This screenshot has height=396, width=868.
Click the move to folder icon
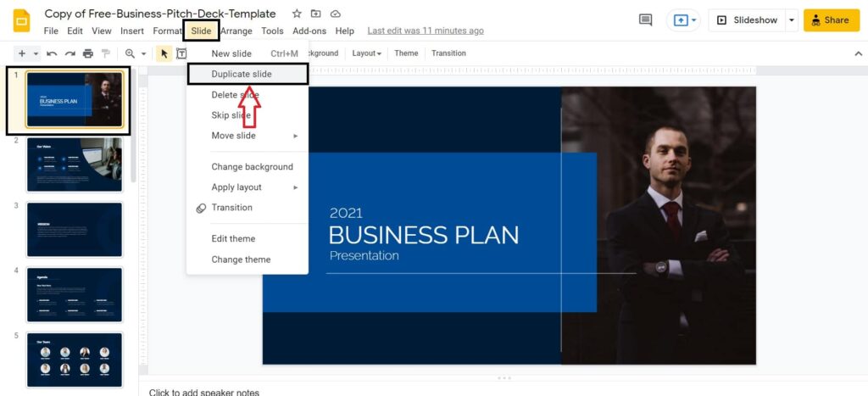pos(315,14)
